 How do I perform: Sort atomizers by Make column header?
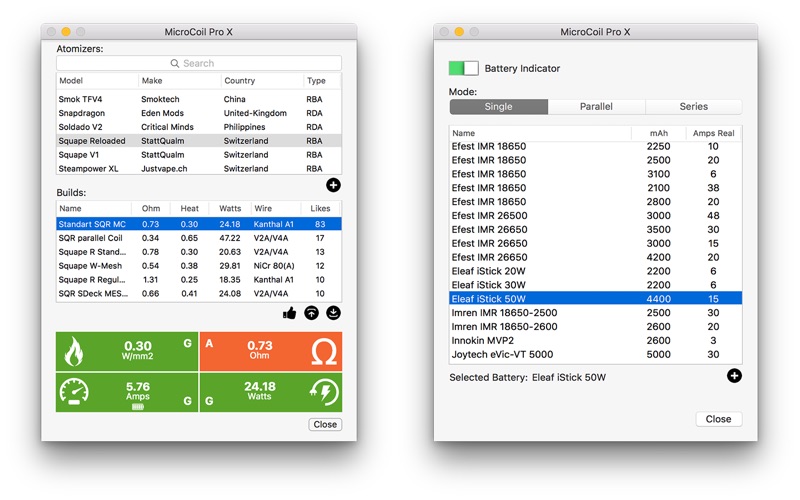click(x=180, y=81)
